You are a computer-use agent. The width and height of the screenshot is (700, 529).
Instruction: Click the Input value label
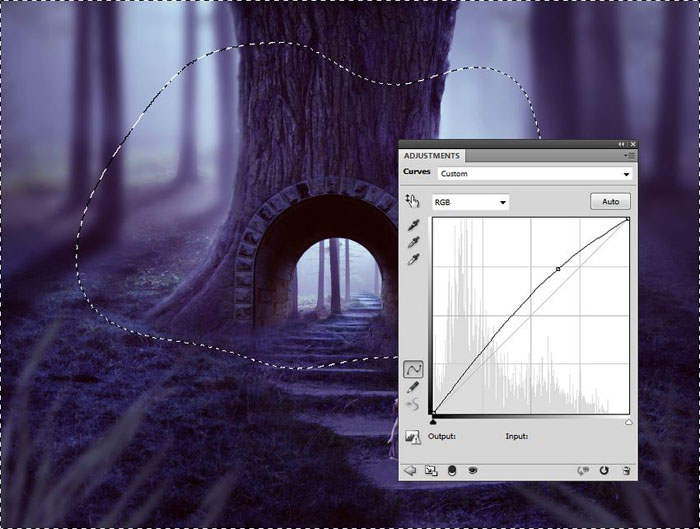[x=517, y=436]
